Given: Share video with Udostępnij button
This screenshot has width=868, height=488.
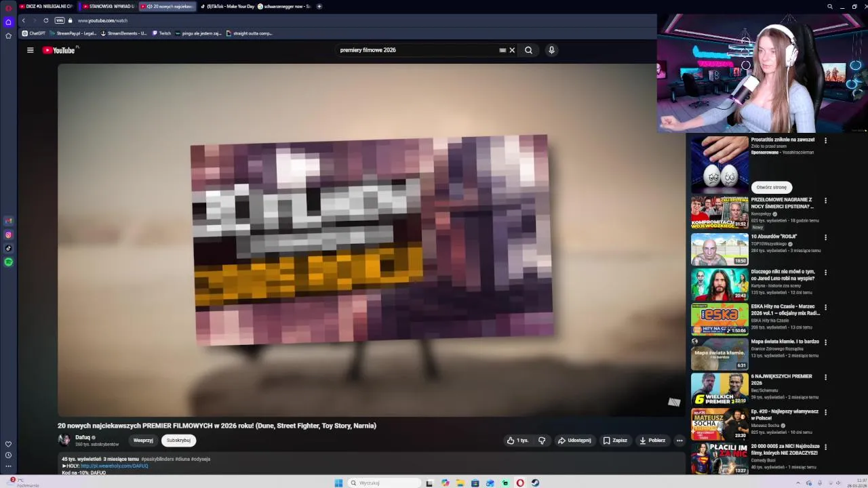Looking at the screenshot, I should click(x=574, y=441).
